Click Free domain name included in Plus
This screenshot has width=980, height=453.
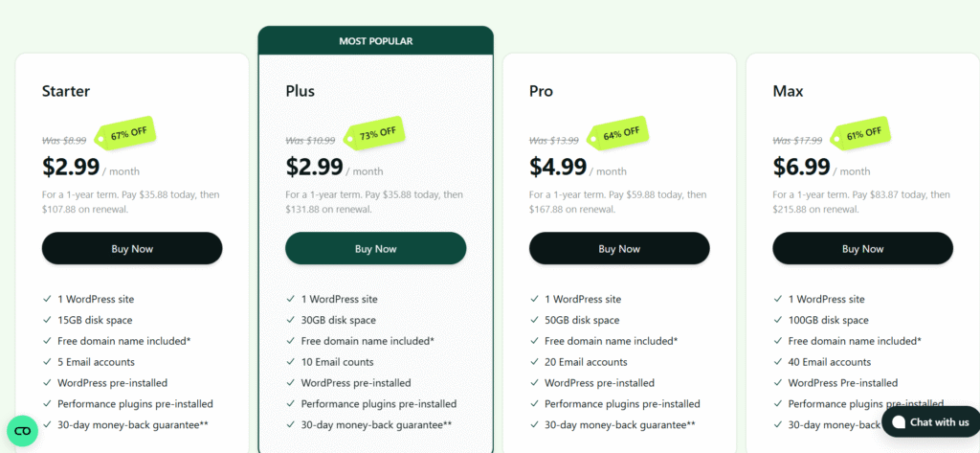point(367,341)
